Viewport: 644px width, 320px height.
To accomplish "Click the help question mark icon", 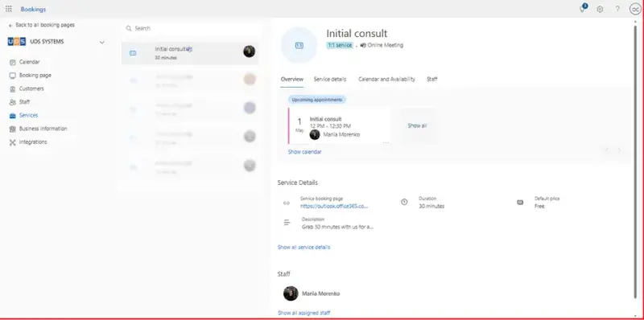I will point(617,9).
